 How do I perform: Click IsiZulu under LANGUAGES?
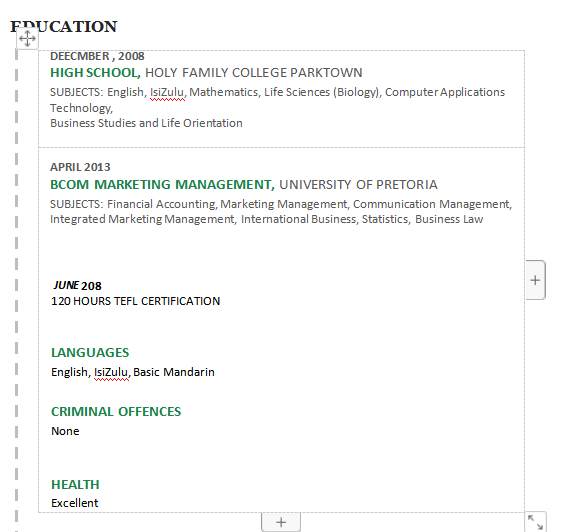111,373
